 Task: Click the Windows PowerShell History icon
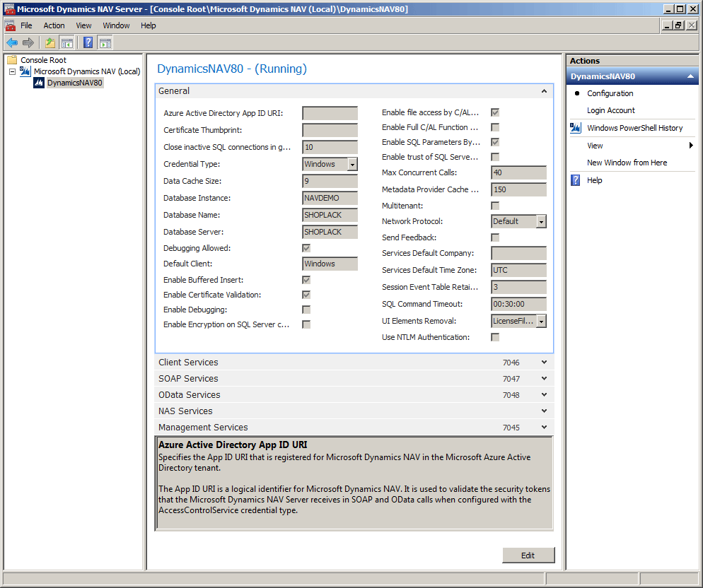click(x=576, y=128)
